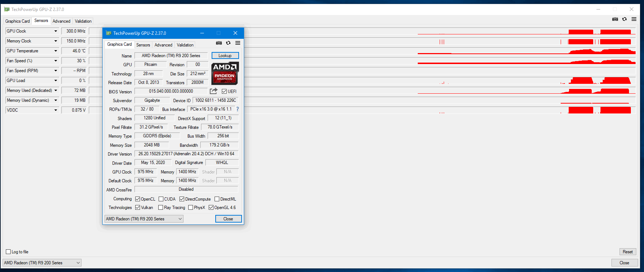This screenshot has width=644, height=272.
Task: Open the hamburger menu in front GPU-Z window
Action: [x=238, y=43]
